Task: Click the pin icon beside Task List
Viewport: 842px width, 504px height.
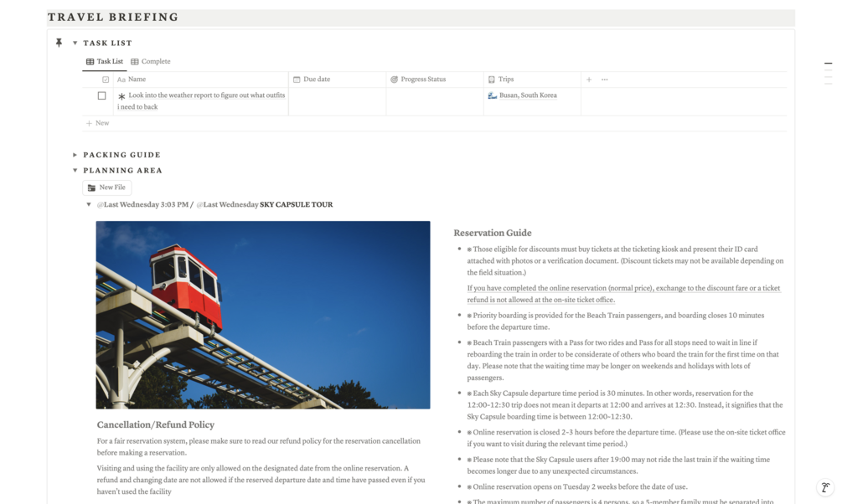Action: pyautogui.click(x=59, y=43)
